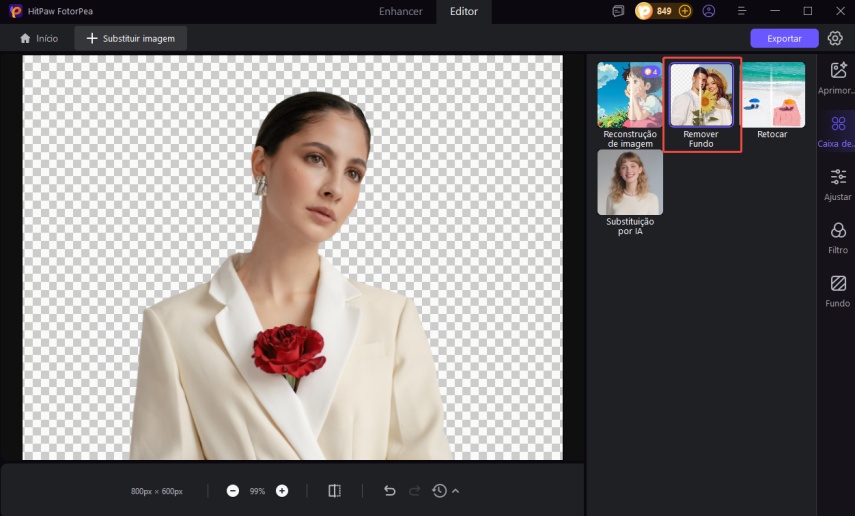Redo the last undone edit
This screenshot has width=855, height=516.
click(415, 491)
